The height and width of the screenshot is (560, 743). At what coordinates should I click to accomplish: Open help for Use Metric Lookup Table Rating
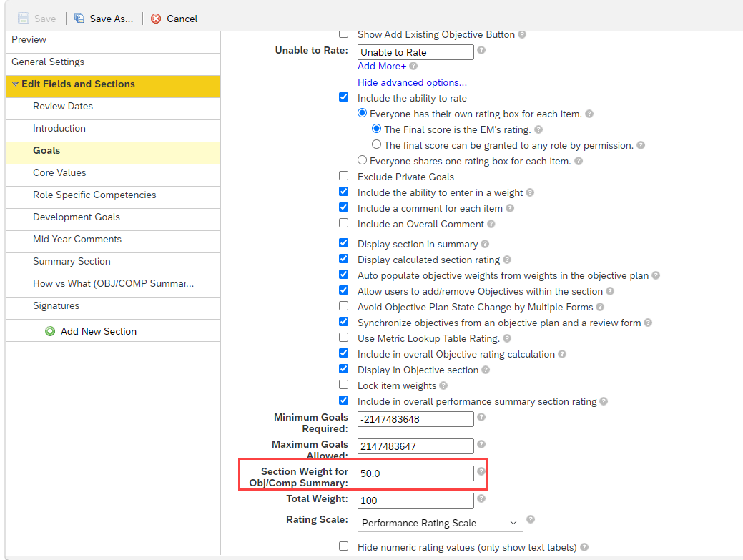(507, 338)
